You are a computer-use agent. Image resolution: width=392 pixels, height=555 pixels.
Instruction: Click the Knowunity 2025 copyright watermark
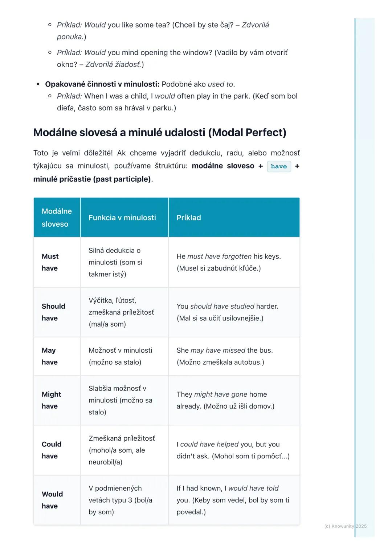point(345,526)
